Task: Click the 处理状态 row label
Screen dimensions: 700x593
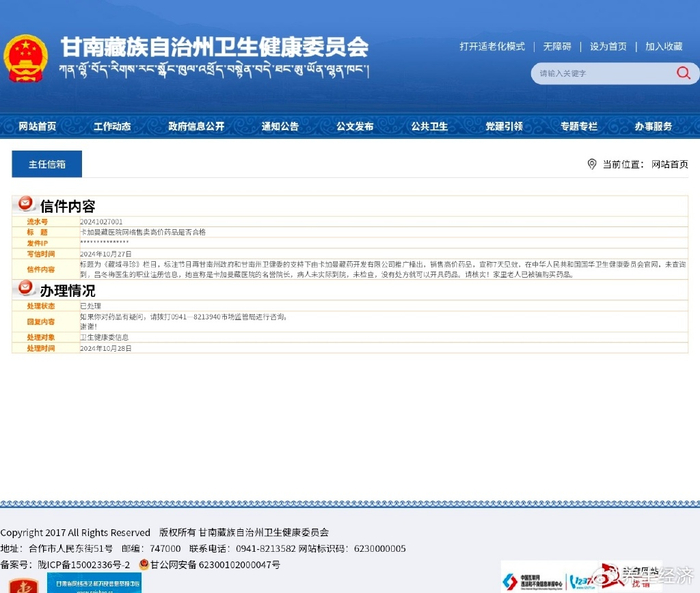Action: [x=41, y=306]
